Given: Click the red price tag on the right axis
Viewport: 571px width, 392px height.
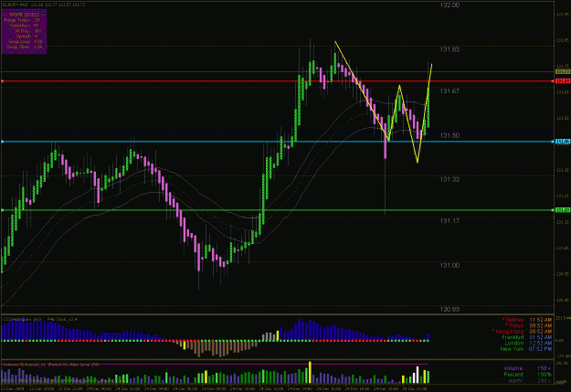Looking at the screenshot, I should 563,81.
